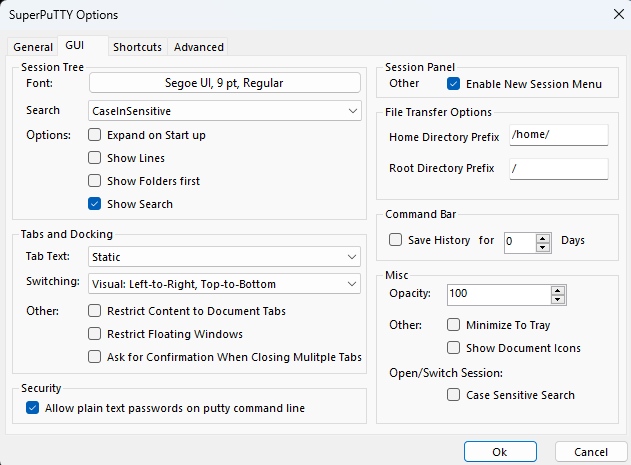
Task: Cancel the options dialog
Action: coord(591,452)
